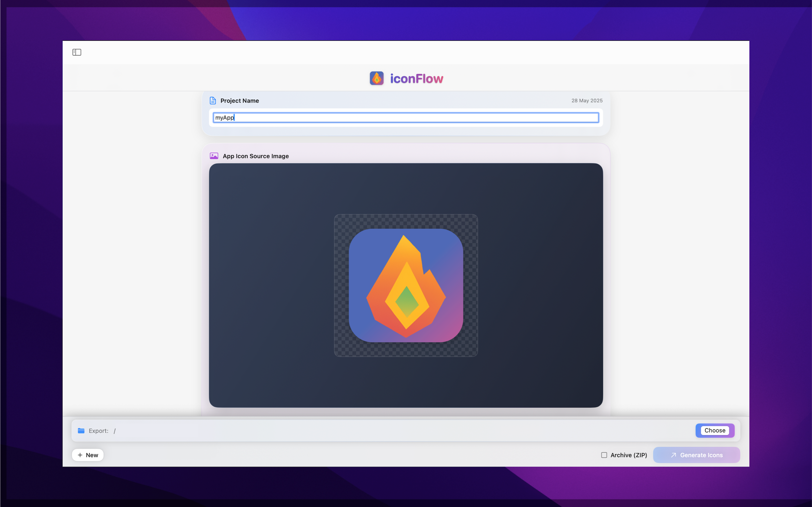Screen dimensions: 812x507
Task: Expand the App Icon Source Image section header
Action: coord(256,155)
